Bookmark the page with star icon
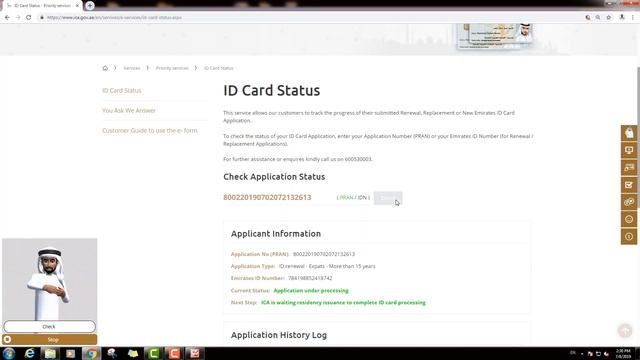The image size is (640, 360). point(609,18)
